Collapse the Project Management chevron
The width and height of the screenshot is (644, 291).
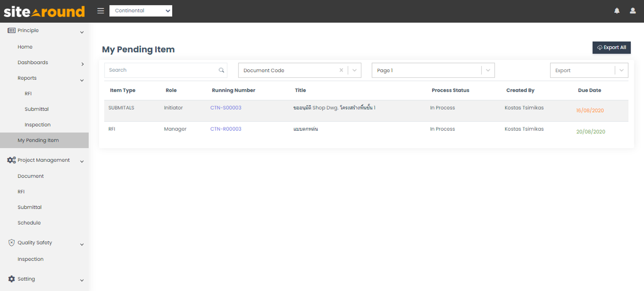pyautogui.click(x=82, y=161)
